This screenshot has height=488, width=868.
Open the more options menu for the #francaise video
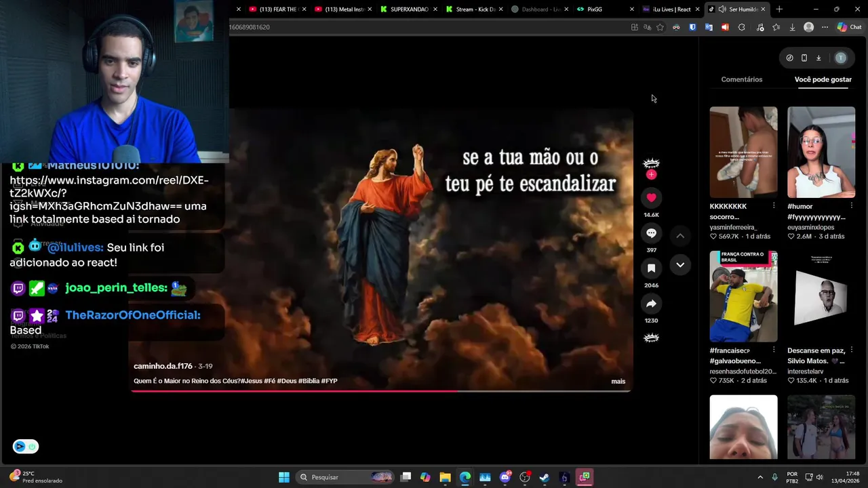pos(774,350)
